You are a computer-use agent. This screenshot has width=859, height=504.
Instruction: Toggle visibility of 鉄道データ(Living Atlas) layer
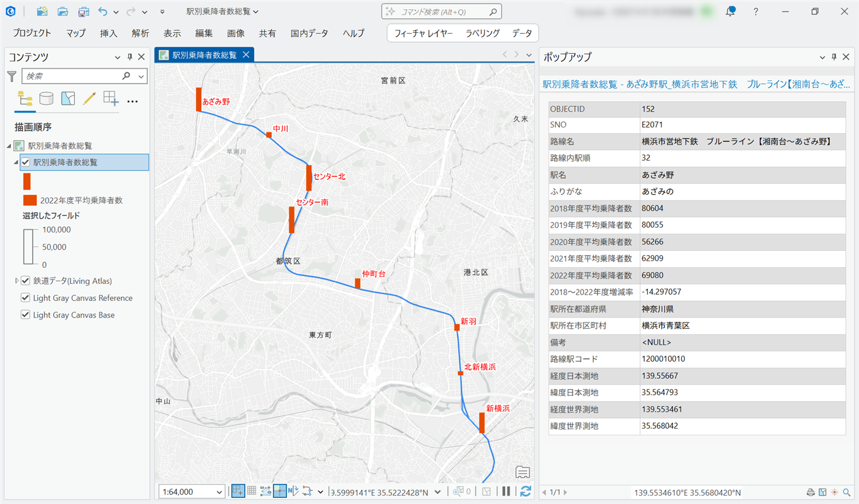26,281
